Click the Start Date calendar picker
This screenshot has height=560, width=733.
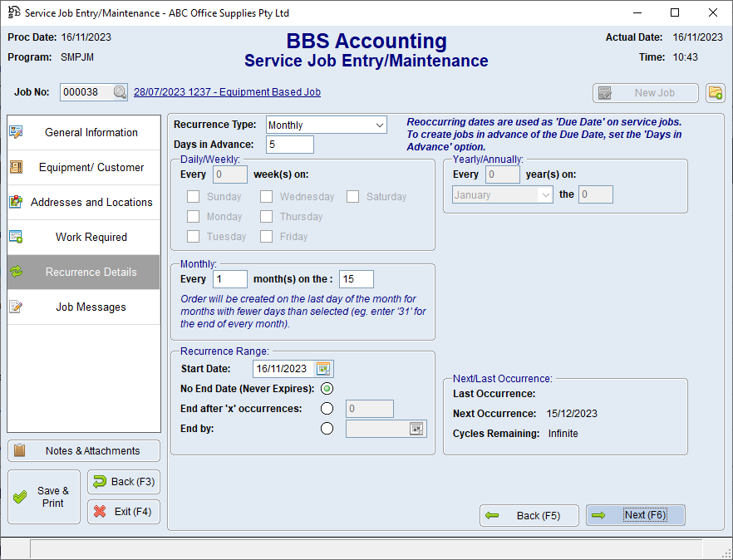click(x=322, y=368)
